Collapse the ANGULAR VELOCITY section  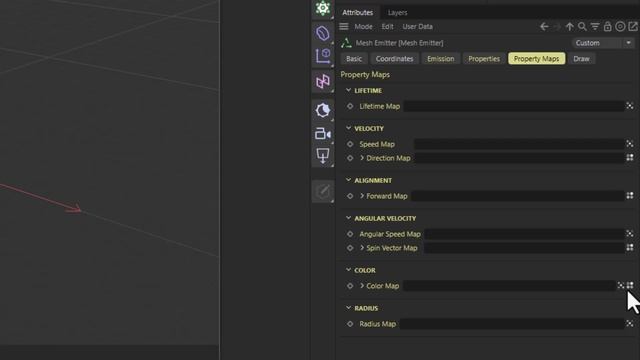coord(348,218)
